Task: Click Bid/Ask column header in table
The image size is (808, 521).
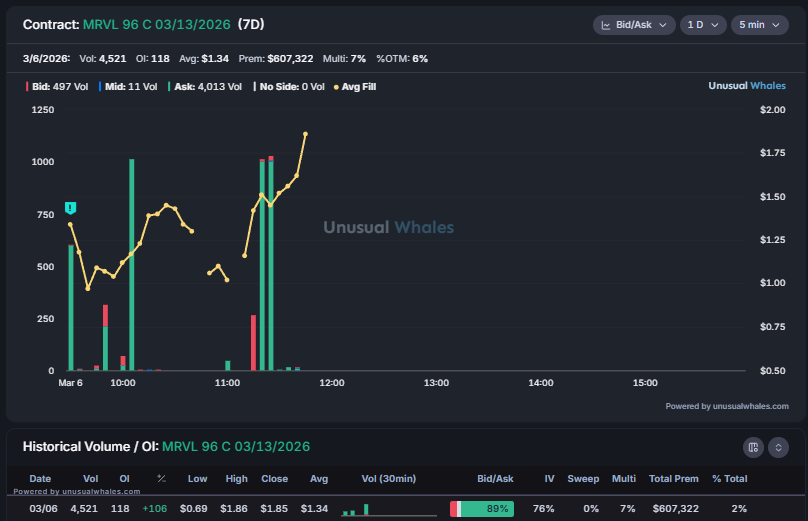Action: pos(495,478)
